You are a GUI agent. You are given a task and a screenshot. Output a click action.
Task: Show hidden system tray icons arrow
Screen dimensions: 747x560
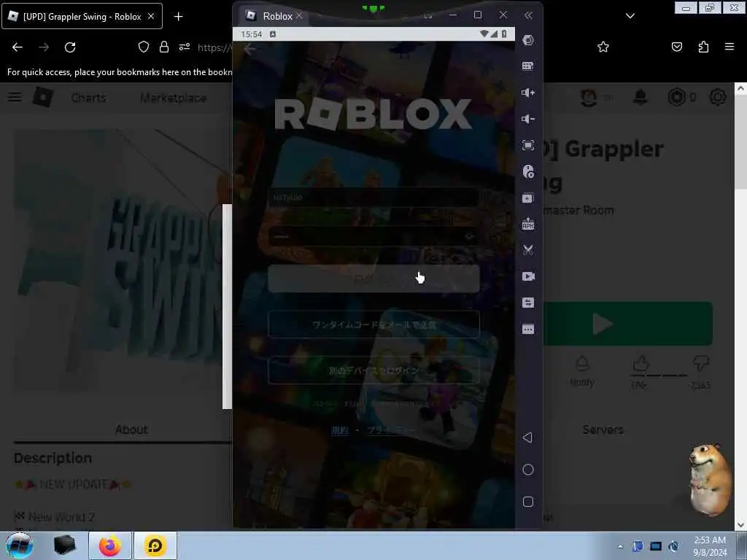click(x=620, y=546)
